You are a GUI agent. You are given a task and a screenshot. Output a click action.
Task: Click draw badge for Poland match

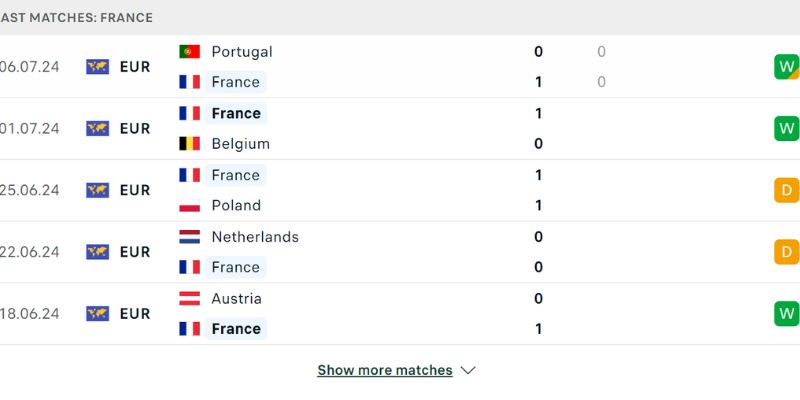pyautogui.click(x=786, y=190)
